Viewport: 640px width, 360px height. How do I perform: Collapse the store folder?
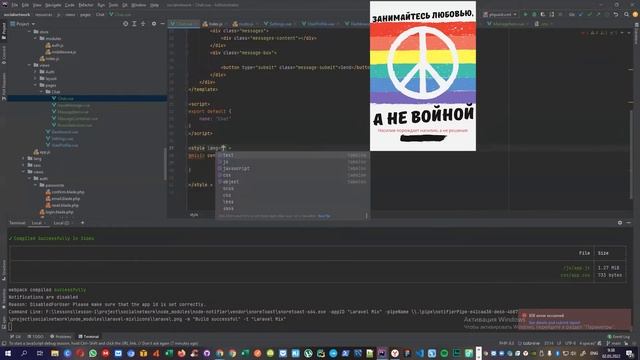pos(30,31)
